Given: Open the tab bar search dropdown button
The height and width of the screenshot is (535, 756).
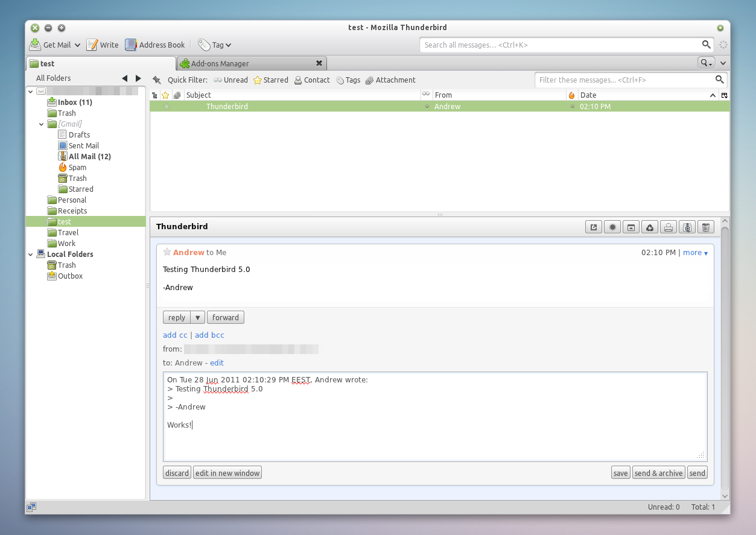Looking at the screenshot, I should click(706, 63).
